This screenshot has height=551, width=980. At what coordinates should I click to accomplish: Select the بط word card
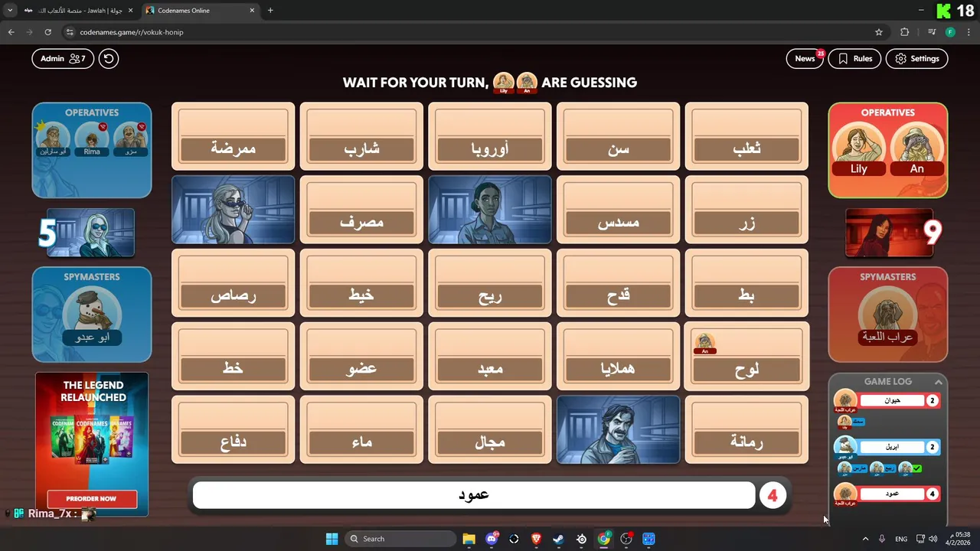(746, 283)
